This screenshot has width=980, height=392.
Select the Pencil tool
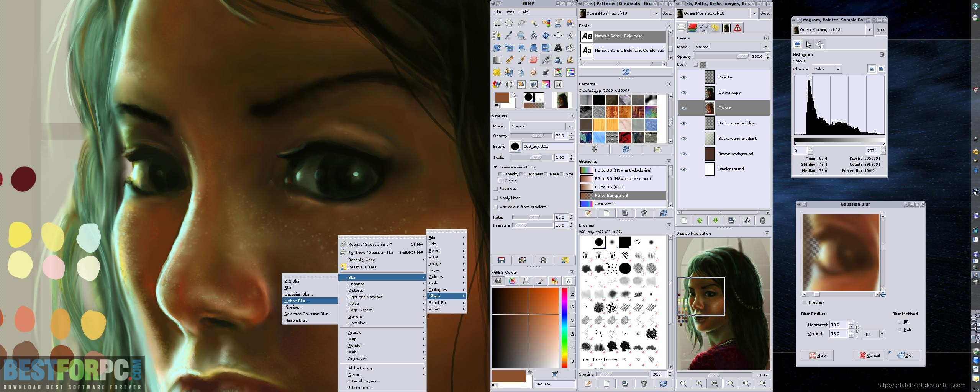coord(509,60)
